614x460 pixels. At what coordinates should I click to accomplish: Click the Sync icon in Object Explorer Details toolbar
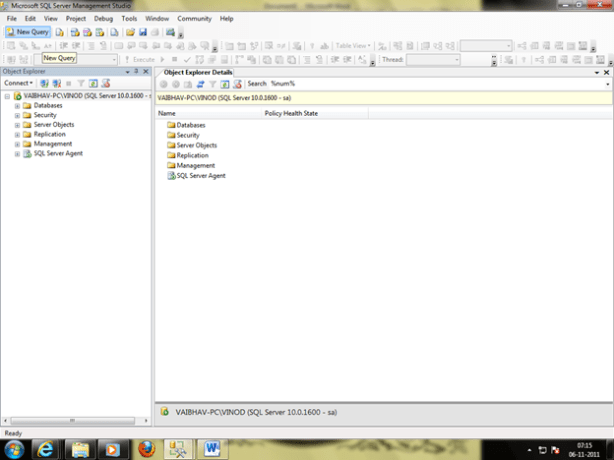pos(200,83)
